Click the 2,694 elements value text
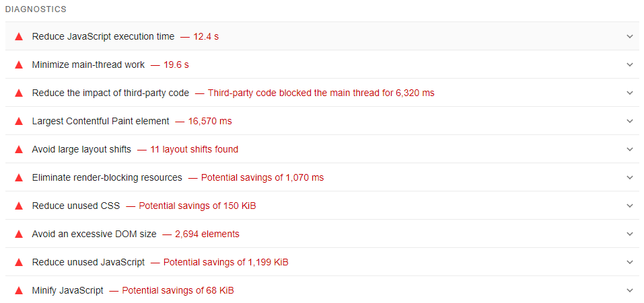 [x=207, y=234]
